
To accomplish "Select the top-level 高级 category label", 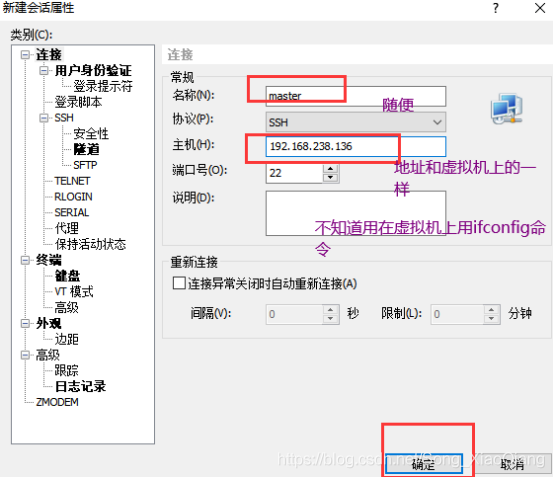I will (x=48, y=355).
